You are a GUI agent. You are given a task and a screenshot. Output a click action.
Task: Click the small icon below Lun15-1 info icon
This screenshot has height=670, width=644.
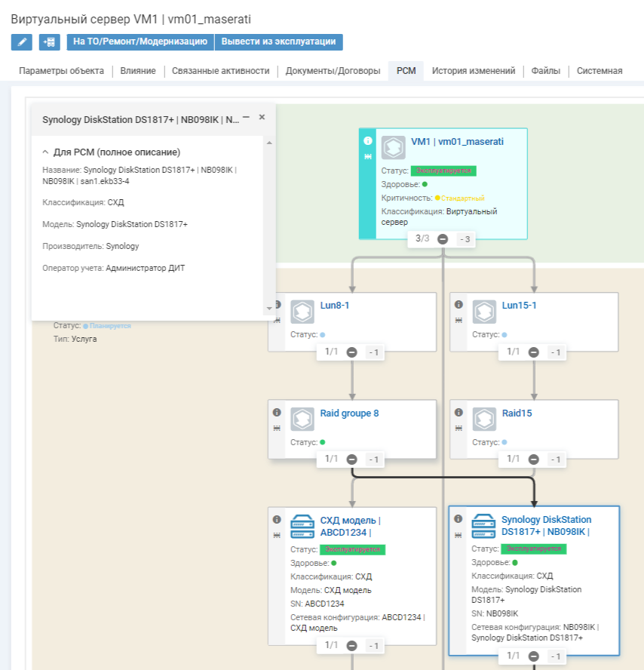pos(458,321)
